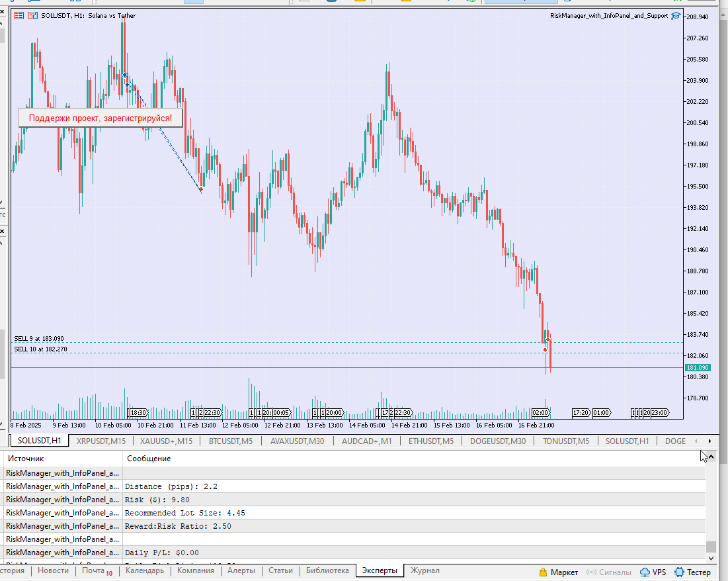Select the BTCUSDT,M5 chart tab
The width and height of the screenshot is (728, 581).
click(x=229, y=440)
